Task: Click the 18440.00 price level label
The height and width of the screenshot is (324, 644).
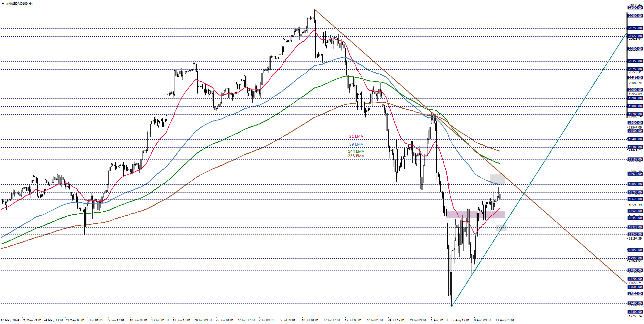Action: coord(635,218)
